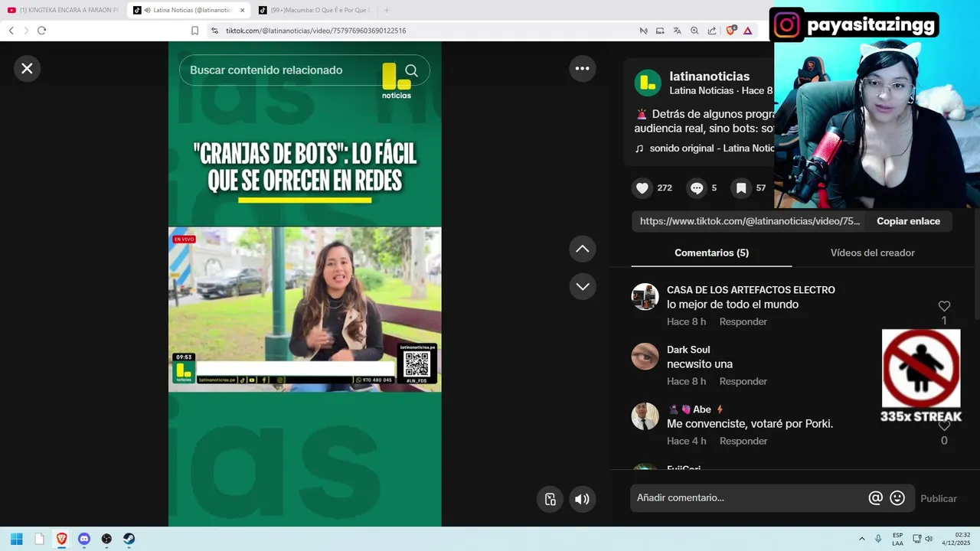Click the search magnifier in related content bar
Screen dimensions: 980x551
[x=411, y=70]
